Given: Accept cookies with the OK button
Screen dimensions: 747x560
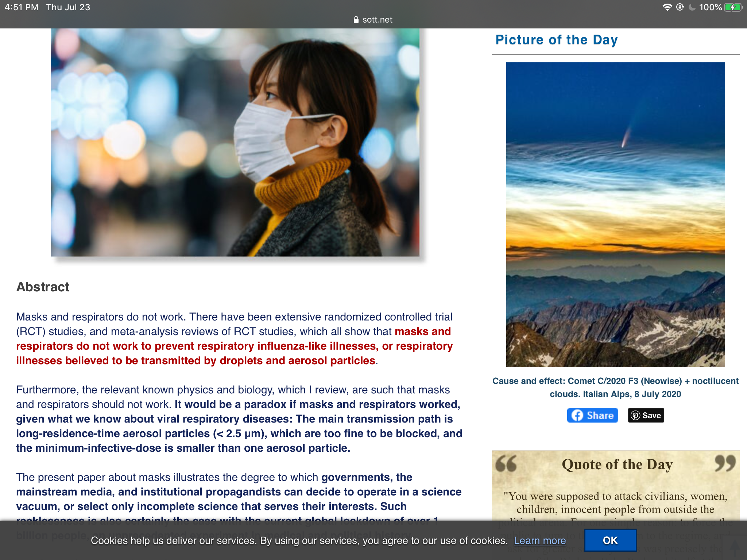Looking at the screenshot, I should (610, 540).
